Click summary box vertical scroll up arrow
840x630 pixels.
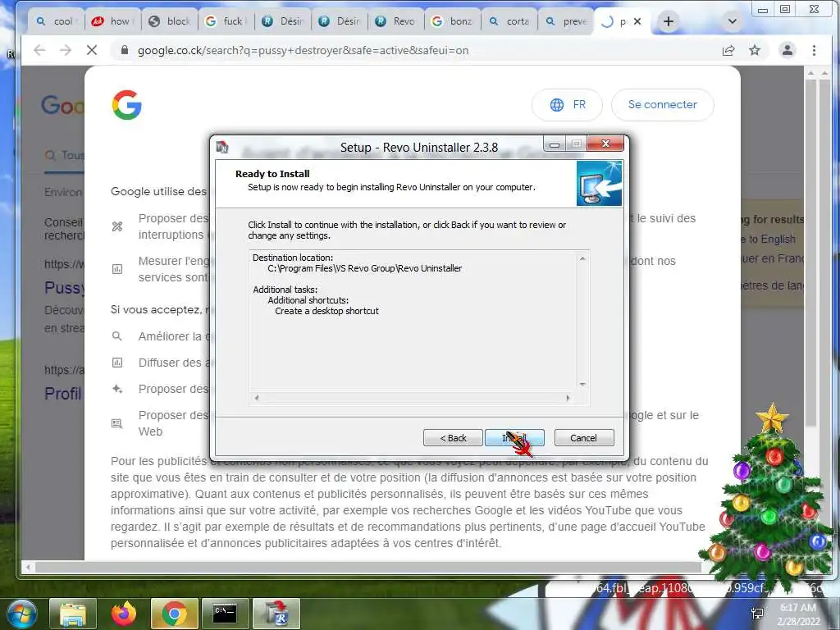(x=582, y=258)
